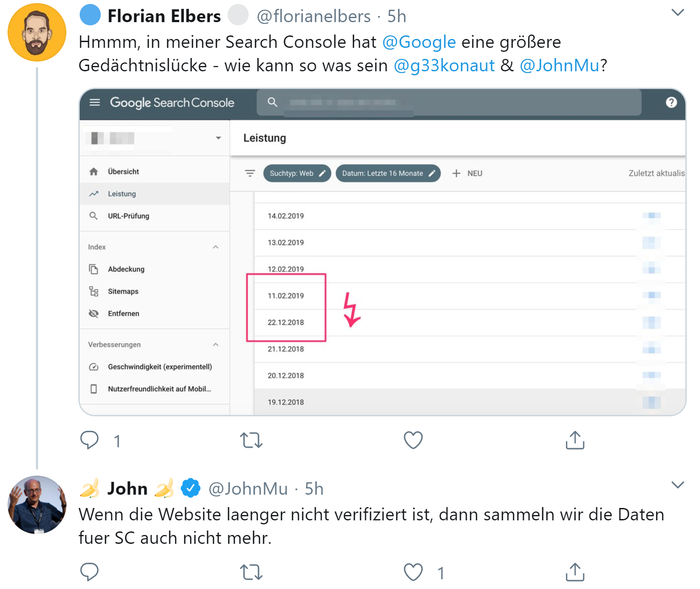Open the Search Console hamburger menu
The width and height of the screenshot is (700, 589).
pos(94,102)
